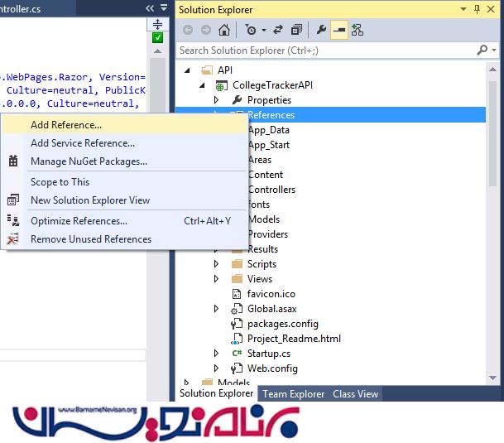Toggle the Preview Selected Items button
This screenshot has height=443, width=504.
coord(339,30)
